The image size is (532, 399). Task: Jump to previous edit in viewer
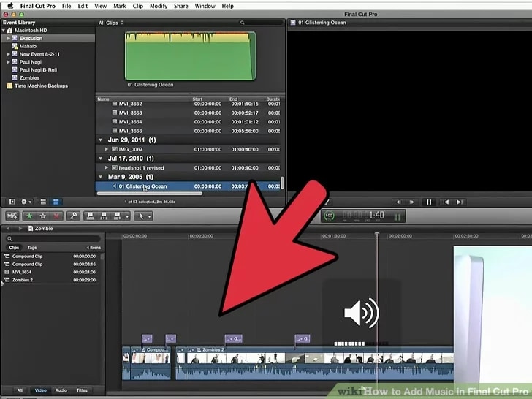pyautogui.click(x=446, y=202)
